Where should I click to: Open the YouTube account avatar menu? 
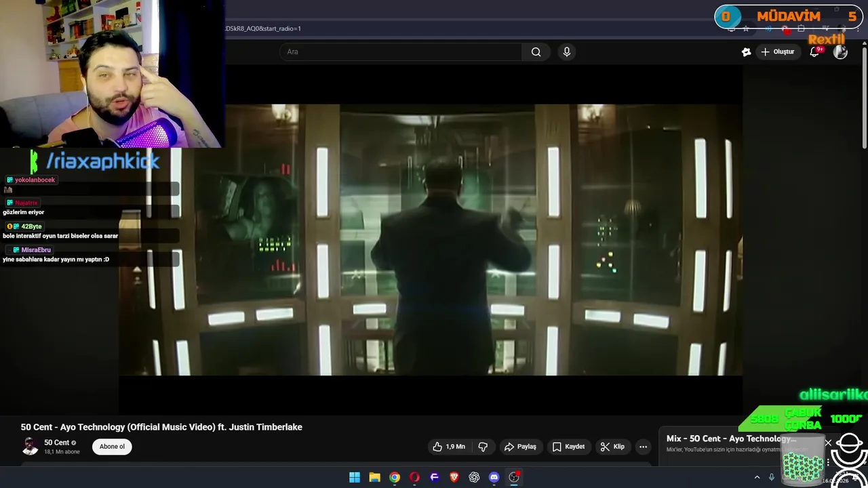(x=840, y=52)
